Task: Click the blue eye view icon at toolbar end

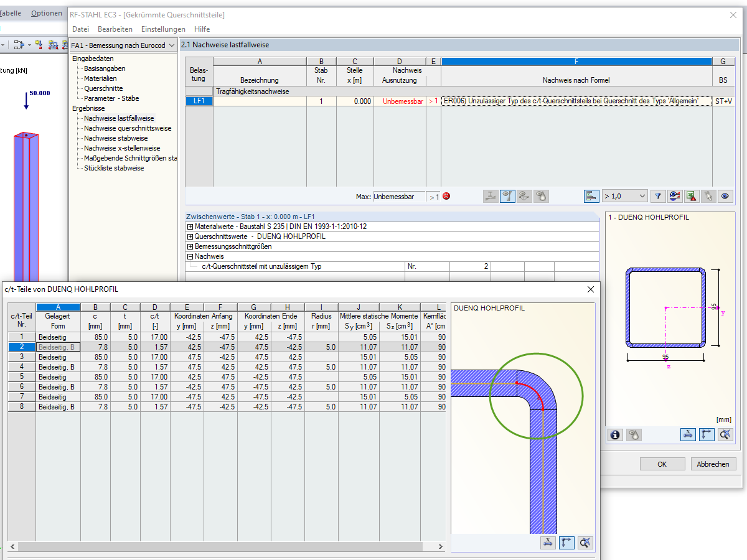Action: (725, 196)
